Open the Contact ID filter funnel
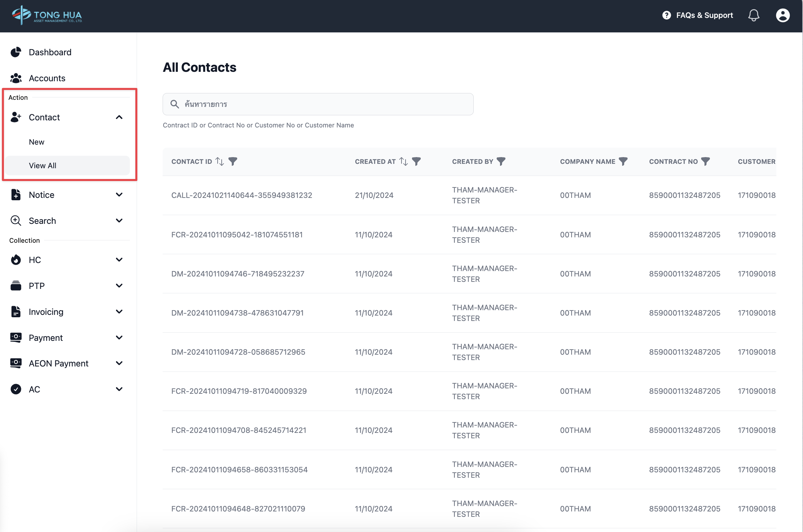 pos(233,161)
